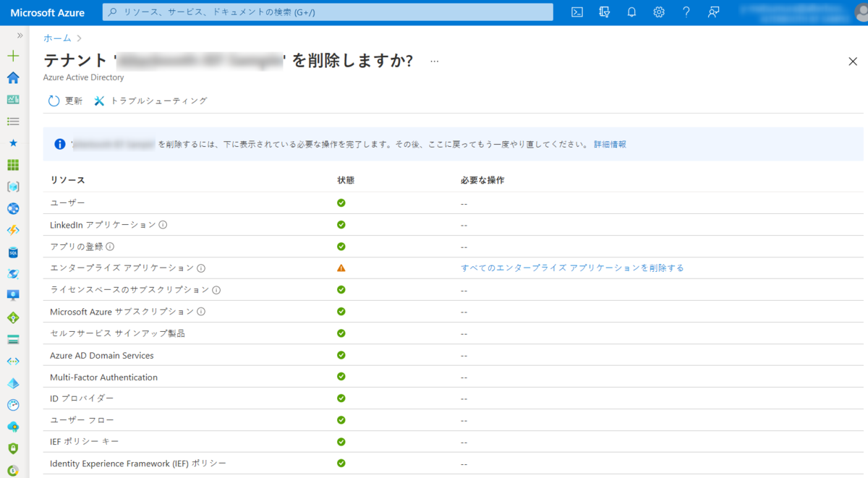Select the セルフサービス サインアップ製品 text
868x478 pixels.
tap(117, 333)
